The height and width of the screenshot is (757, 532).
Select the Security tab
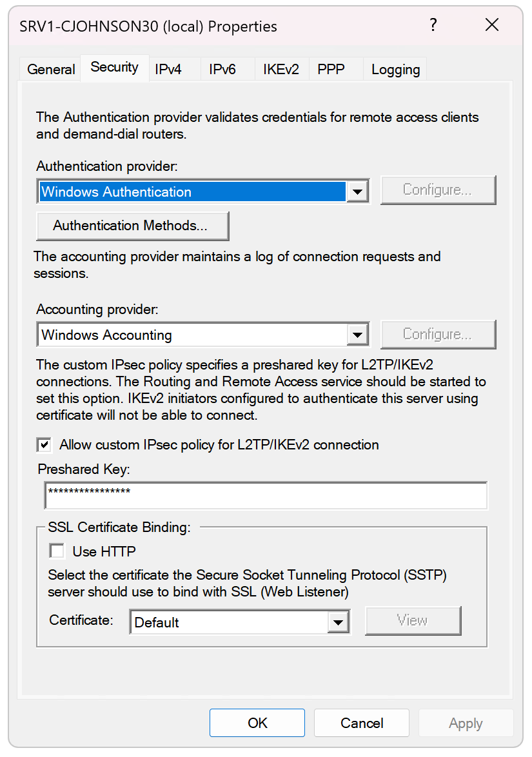click(114, 67)
